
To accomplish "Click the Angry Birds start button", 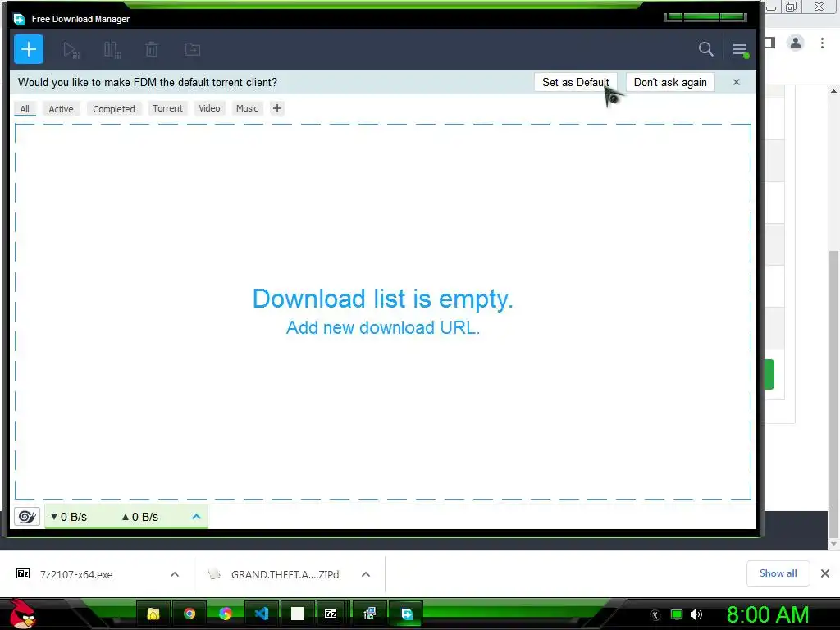I will coord(21,614).
